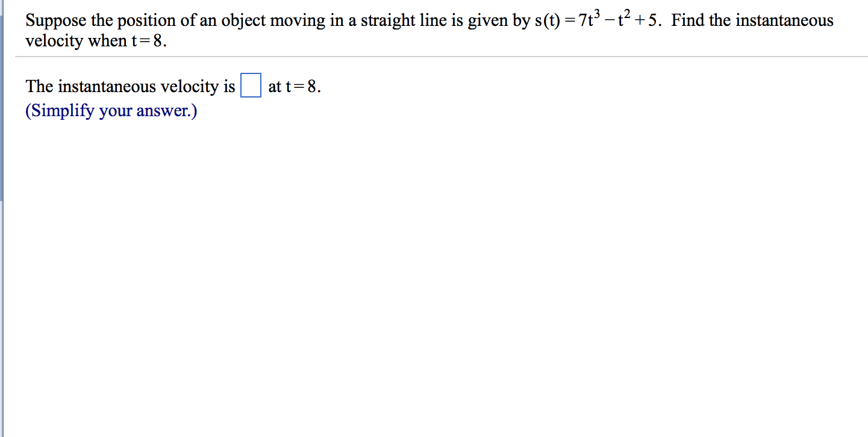Click the horizontal divider below the question
868x437 pixels.
tap(440, 57)
